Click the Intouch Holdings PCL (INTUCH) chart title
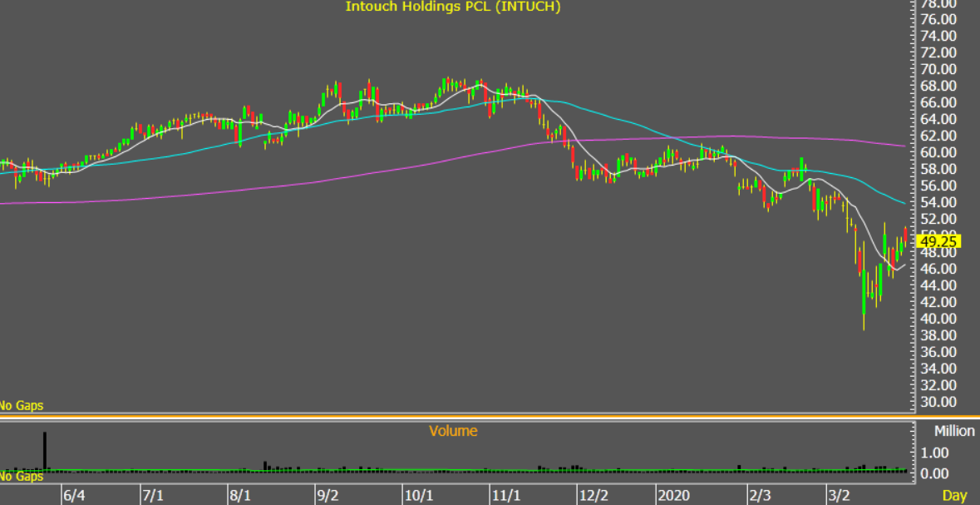This screenshot has width=980, height=505. click(x=453, y=7)
